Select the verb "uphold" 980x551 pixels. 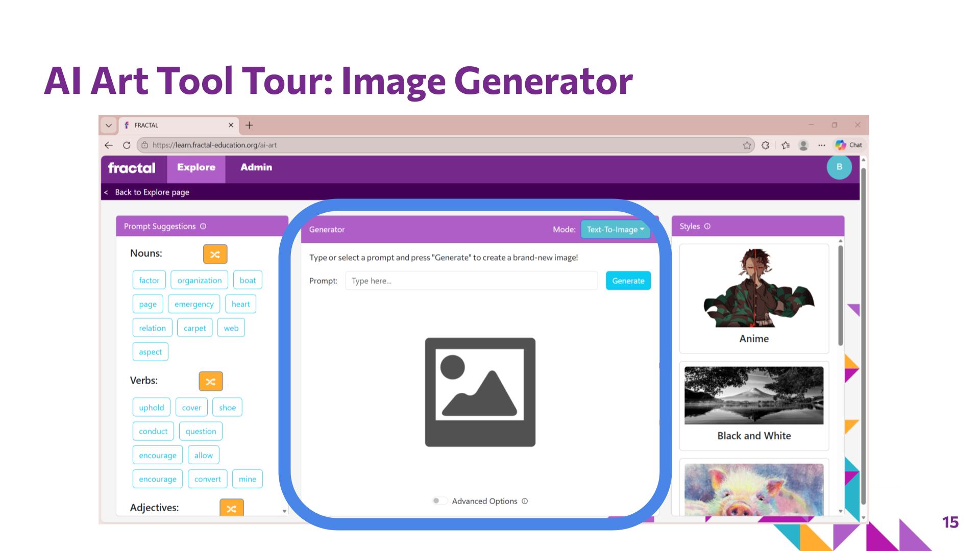[x=152, y=407]
